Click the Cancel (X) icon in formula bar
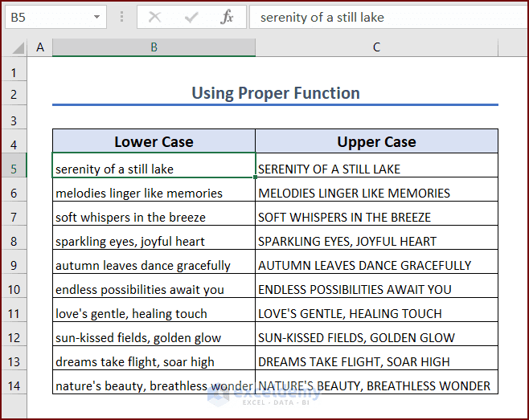 pos(155,17)
